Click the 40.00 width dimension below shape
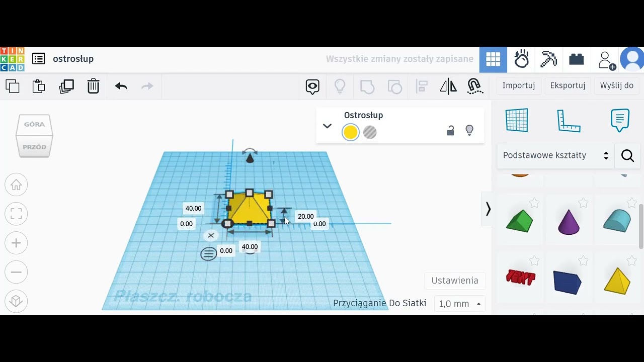The height and width of the screenshot is (362, 644). coord(250,247)
